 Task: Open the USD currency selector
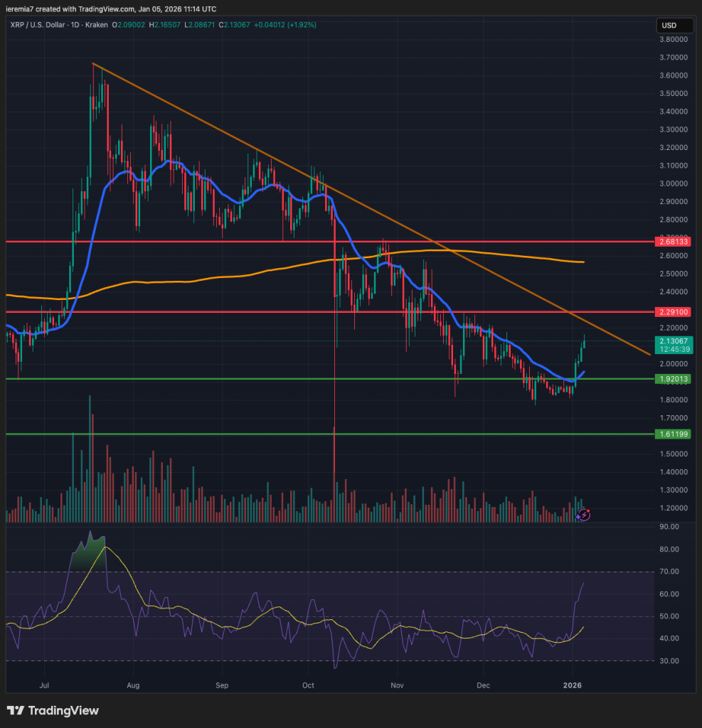[x=674, y=26]
